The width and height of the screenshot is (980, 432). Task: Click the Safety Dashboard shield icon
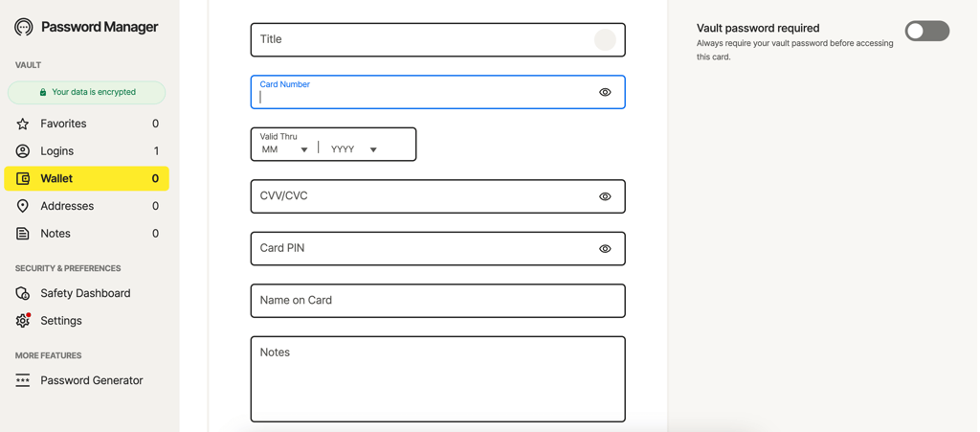23,293
